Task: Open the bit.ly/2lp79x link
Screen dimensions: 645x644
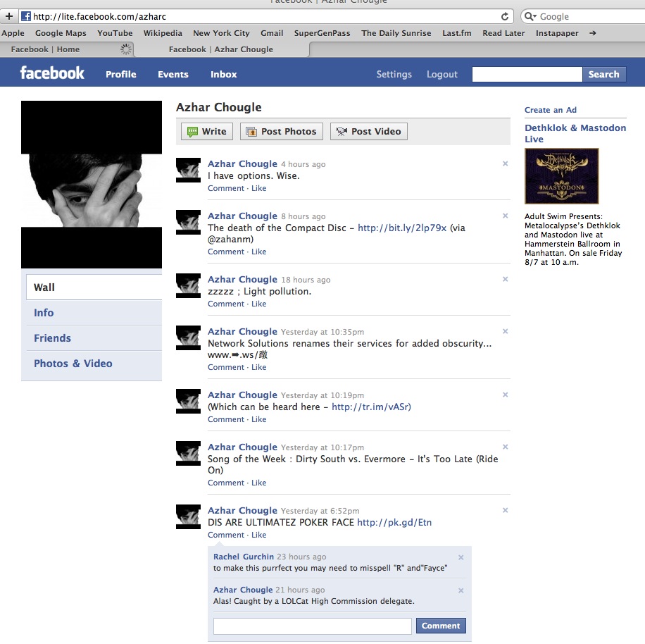Action: pos(402,228)
